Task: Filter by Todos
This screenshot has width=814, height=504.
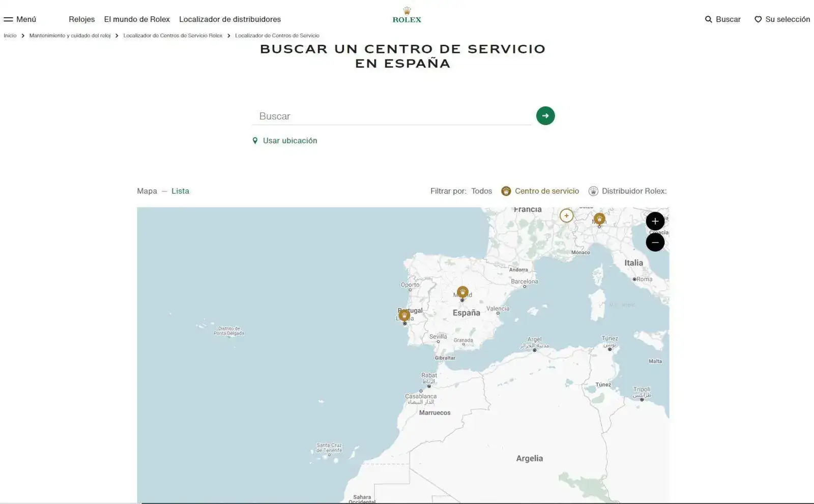Action: [x=481, y=191]
